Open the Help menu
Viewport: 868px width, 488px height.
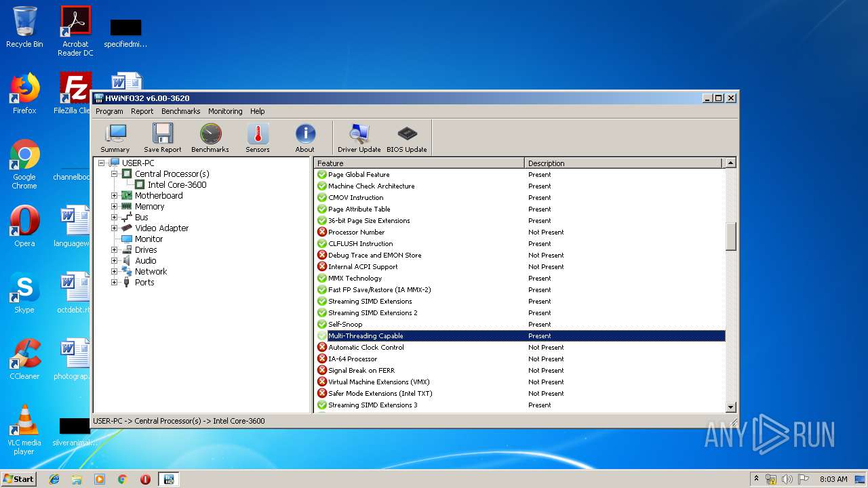coord(258,111)
